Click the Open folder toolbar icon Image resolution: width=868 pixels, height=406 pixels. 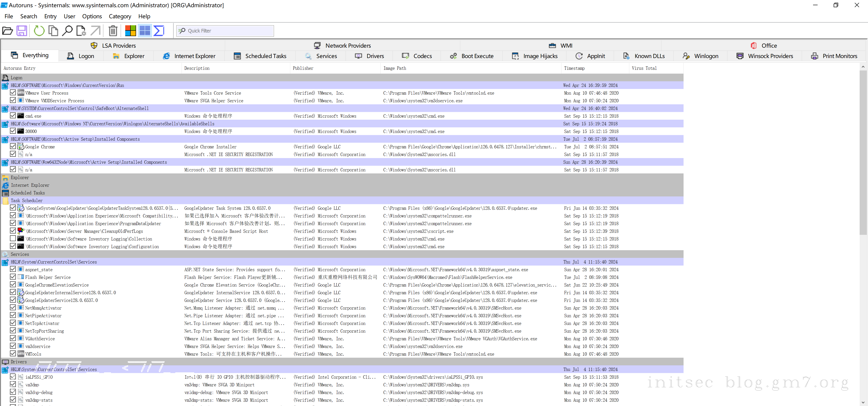click(x=7, y=31)
